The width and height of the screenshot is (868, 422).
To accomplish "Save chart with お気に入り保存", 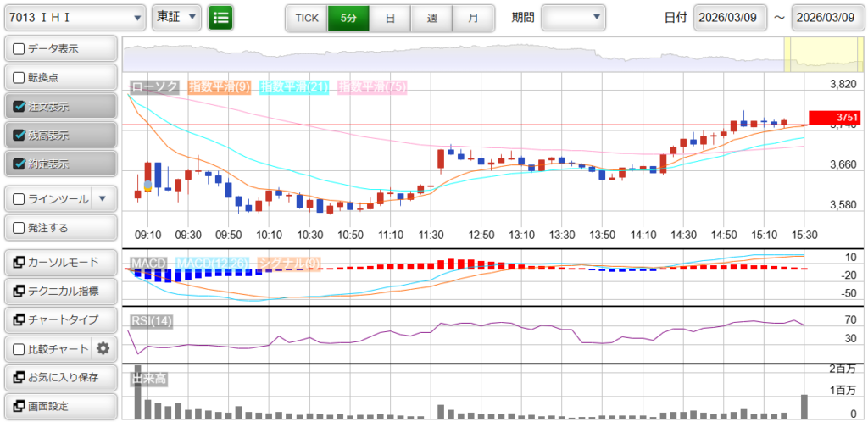I will 59,377.
